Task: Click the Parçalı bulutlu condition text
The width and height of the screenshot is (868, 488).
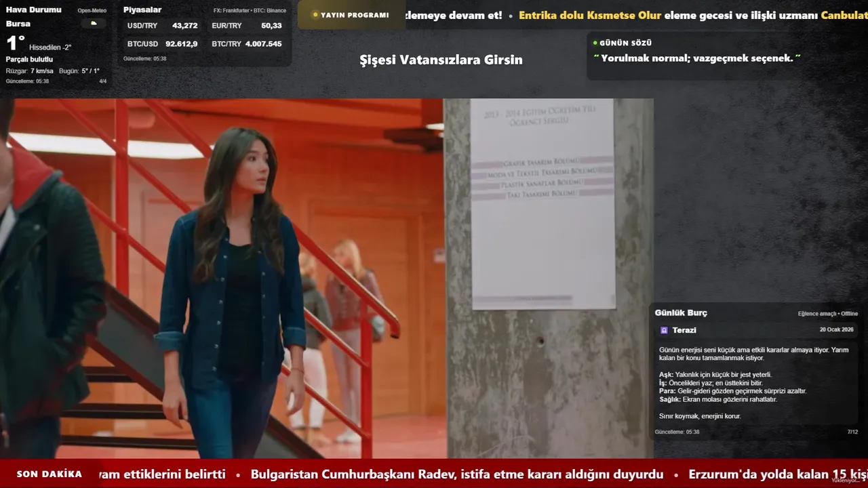Action: point(29,60)
